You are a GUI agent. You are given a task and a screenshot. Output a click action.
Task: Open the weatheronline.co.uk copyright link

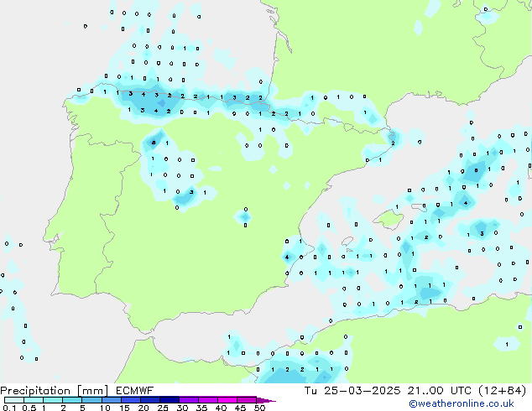[x=462, y=403]
